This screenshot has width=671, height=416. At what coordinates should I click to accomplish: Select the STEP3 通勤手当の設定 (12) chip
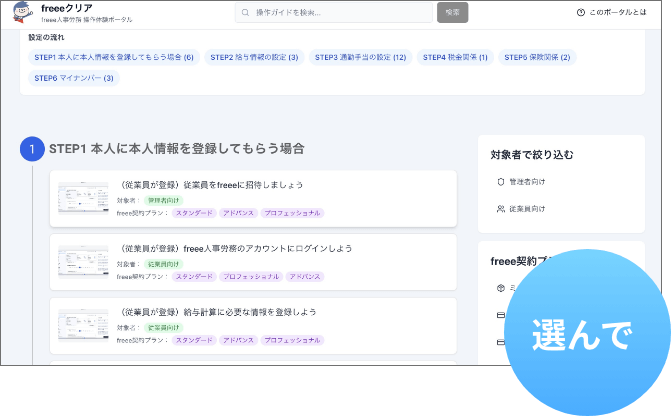click(x=360, y=58)
